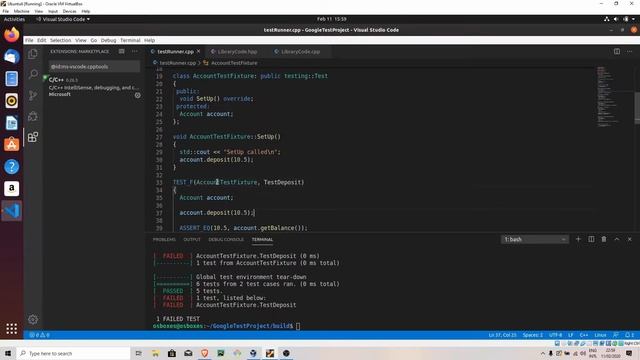The width and height of the screenshot is (640, 360).
Task: Click Ln 37, Col 23 in status bar
Action: pyautogui.click(x=502, y=335)
